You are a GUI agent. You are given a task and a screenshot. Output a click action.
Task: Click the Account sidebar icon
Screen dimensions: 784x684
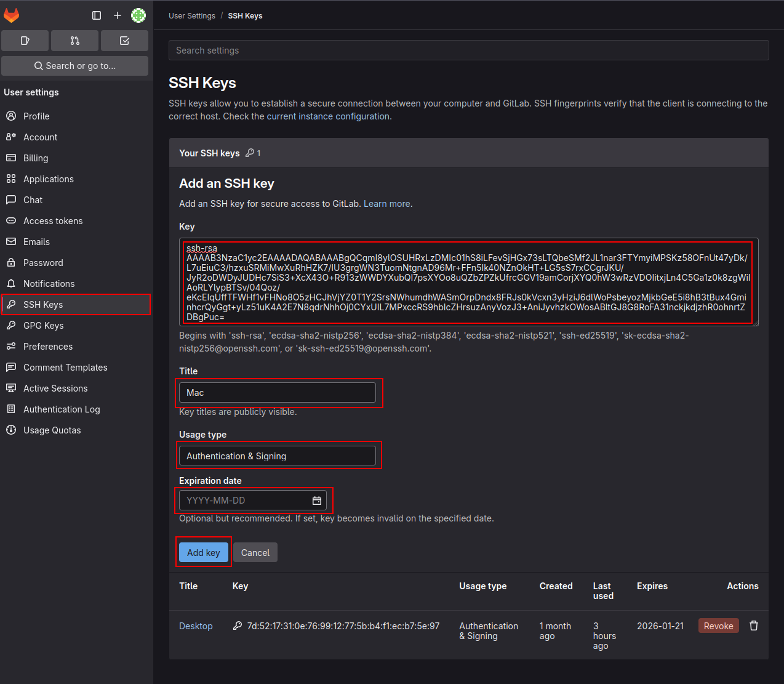click(x=11, y=137)
